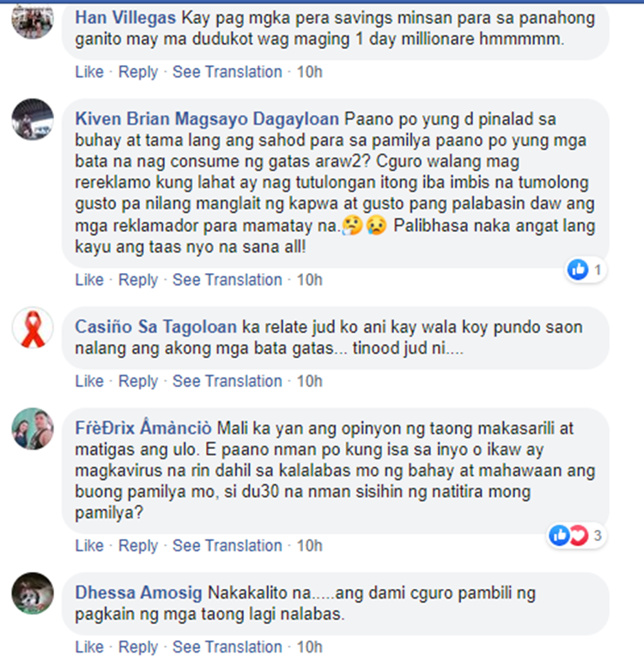This screenshot has width=644, height=662.
Task: Reply to Casiño Sa Tagoloan's comment
Action: (137, 381)
